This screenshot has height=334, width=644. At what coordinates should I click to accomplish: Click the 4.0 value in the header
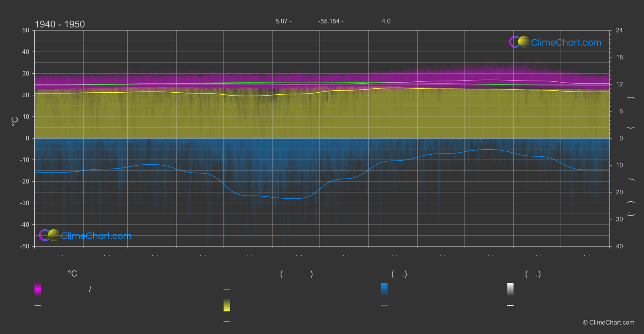[386, 21]
